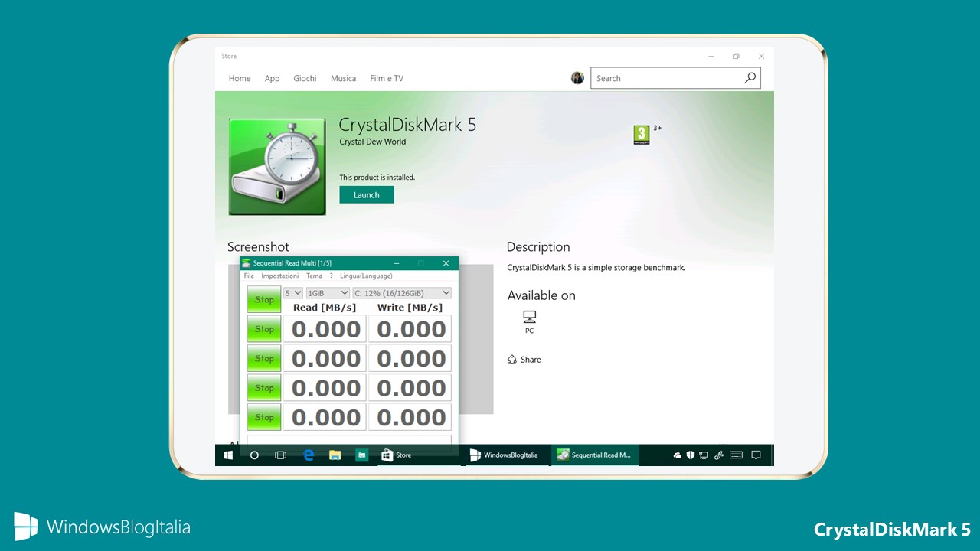Click the OneDrive cloud tray icon
The height and width of the screenshot is (551, 980).
[677, 455]
